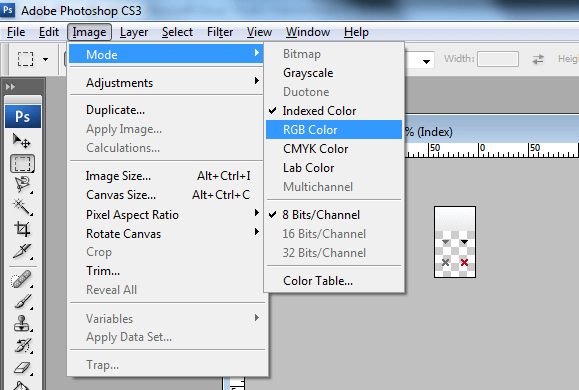The width and height of the screenshot is (579, 390).
Task: Select the Slice tool
Action: (x=22, y=251)
